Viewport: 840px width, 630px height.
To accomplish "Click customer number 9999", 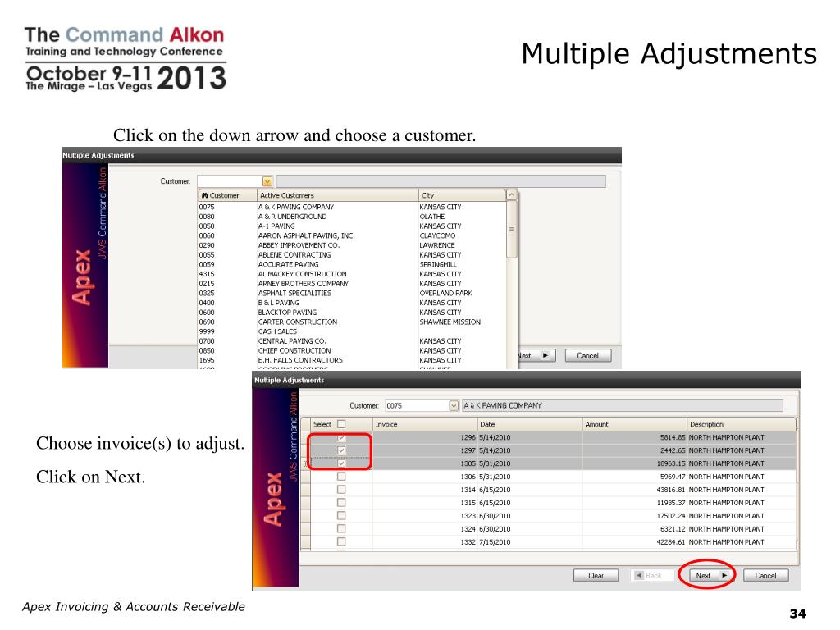I will 207,331.
